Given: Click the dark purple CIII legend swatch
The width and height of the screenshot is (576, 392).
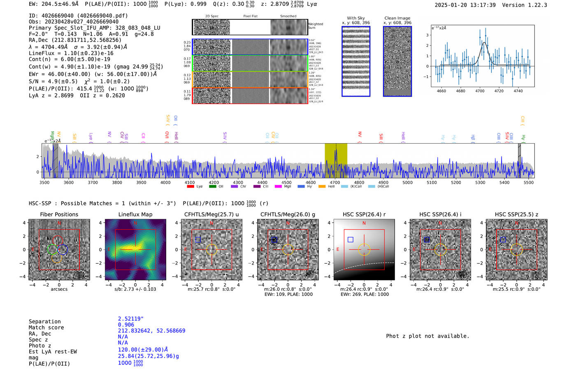Looking at the screenshot, I should tap(257, 187).
